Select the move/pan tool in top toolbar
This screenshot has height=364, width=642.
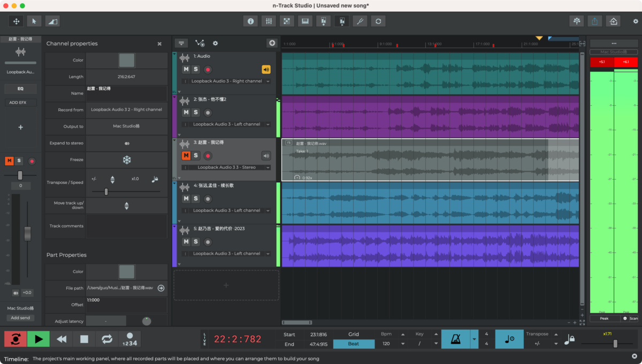[16, 21]
